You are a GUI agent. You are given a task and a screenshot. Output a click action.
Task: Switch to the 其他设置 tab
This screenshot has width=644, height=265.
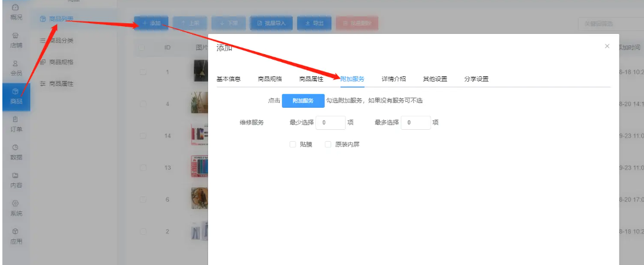click(x=435, y=79)
